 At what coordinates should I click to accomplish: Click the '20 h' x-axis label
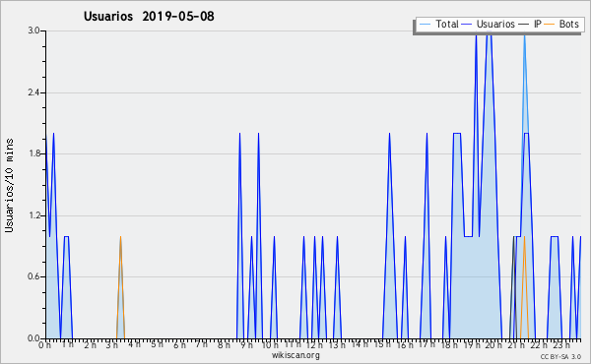493,344
